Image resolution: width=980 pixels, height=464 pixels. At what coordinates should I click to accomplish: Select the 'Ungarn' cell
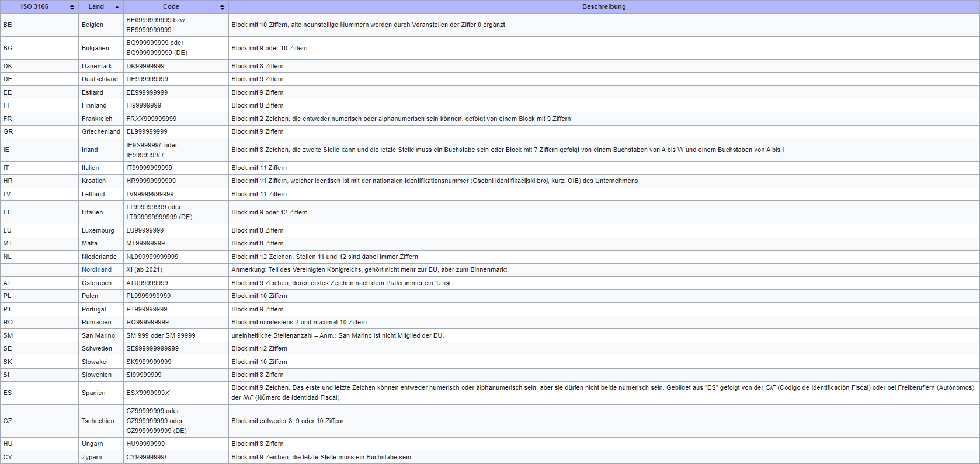(x=101, y=444)
